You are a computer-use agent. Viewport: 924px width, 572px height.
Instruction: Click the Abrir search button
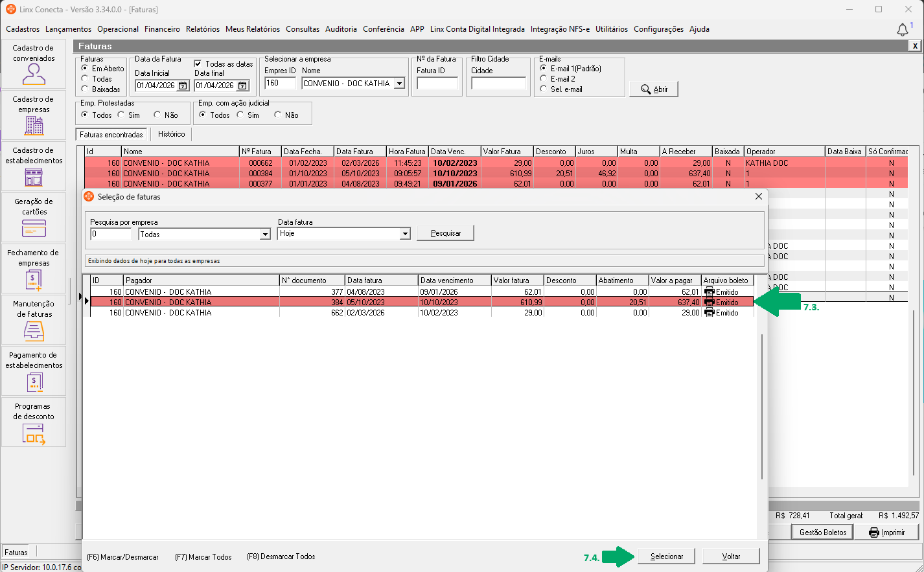point(654,89)
